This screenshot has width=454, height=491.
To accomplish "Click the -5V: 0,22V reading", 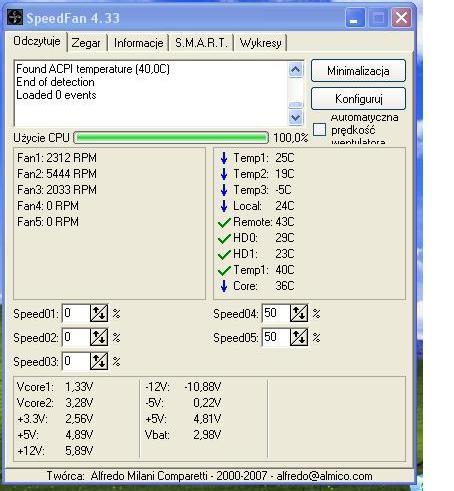I will point(183,403).
